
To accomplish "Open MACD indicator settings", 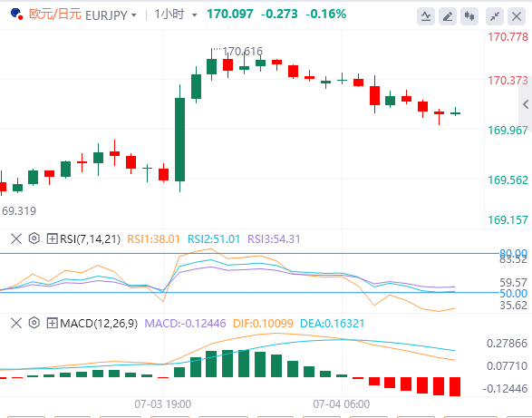I will point(34,323).
